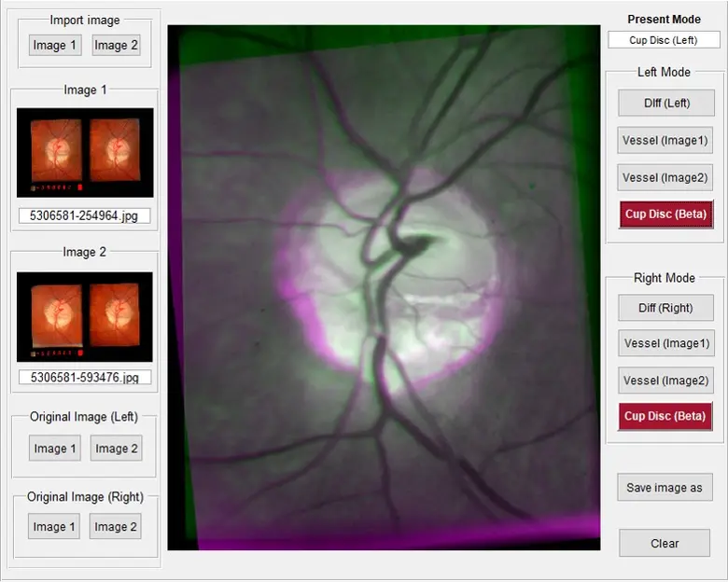The height and width of the screenshot is (582, 728).
Task: Toggle Cup Disc (Beta) in Left Mode
Action: 665,215
